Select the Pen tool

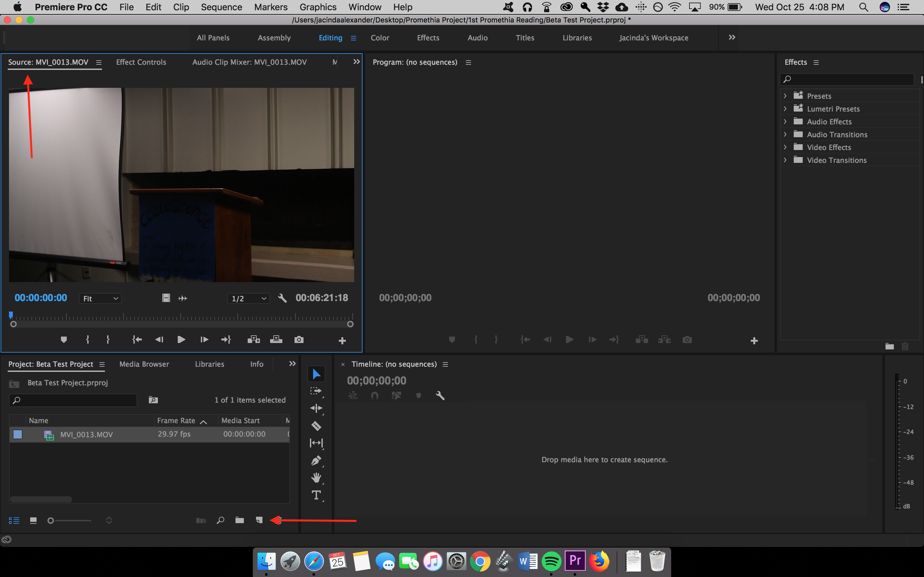tap(316, 461)
